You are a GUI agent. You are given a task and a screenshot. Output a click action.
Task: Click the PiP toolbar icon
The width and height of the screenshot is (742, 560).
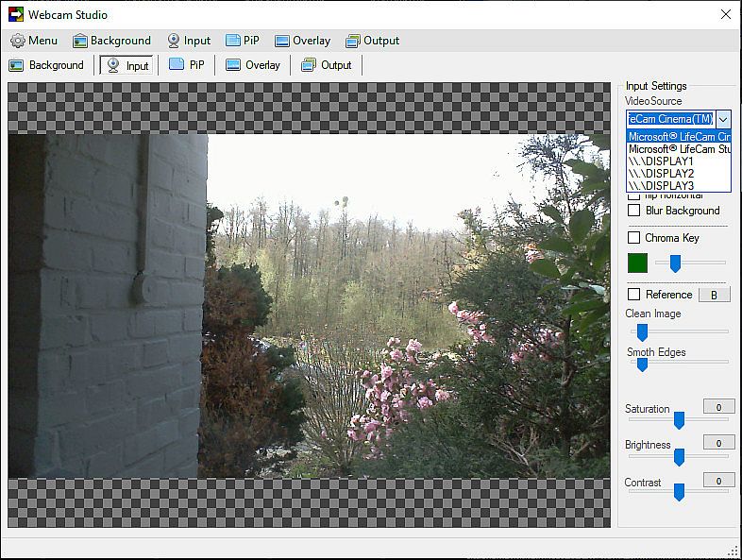pyautogui.click(x=177, y=64)
